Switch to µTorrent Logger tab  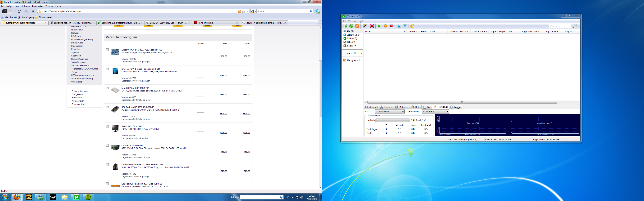coord(456,107)
